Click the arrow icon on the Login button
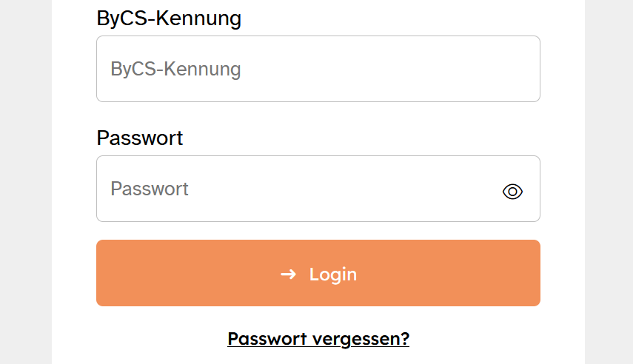 (288, 274)
